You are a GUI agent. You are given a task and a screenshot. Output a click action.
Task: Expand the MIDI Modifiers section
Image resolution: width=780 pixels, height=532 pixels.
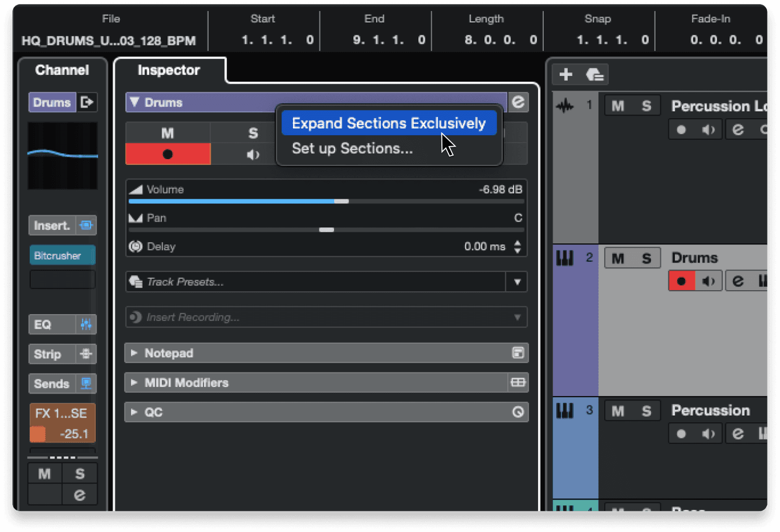[134, 383]
